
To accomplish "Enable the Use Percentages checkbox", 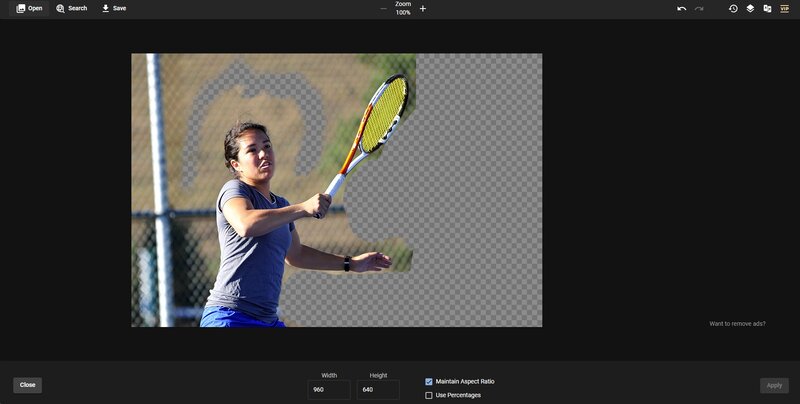I will (429, 395).
